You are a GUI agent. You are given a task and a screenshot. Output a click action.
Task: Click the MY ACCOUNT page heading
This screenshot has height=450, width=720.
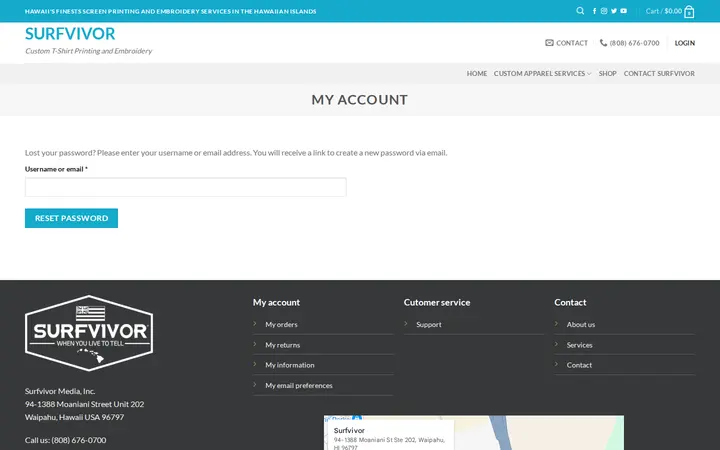360,100
